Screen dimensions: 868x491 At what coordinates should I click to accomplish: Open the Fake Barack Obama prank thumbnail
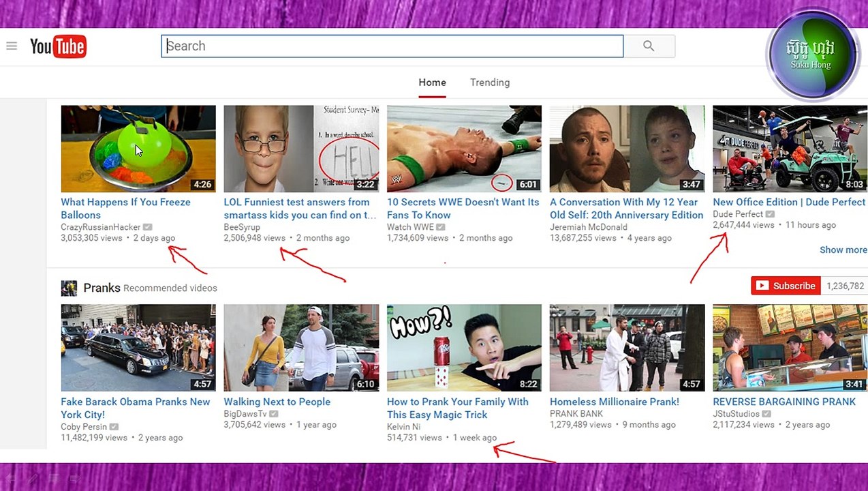pos(138,348)
